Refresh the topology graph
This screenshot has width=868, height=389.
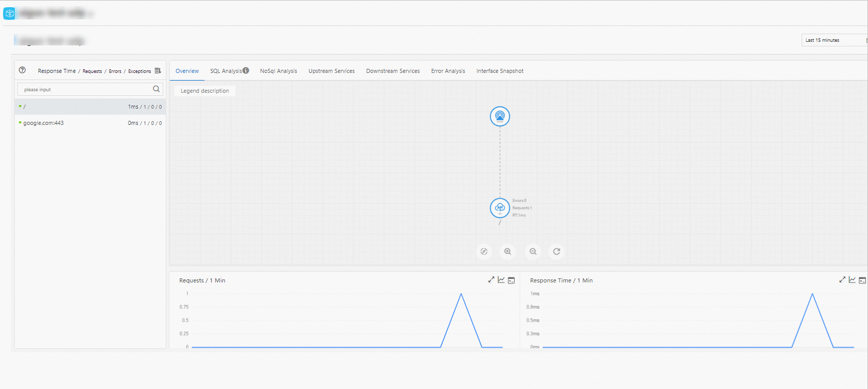[x=557, y=251]
